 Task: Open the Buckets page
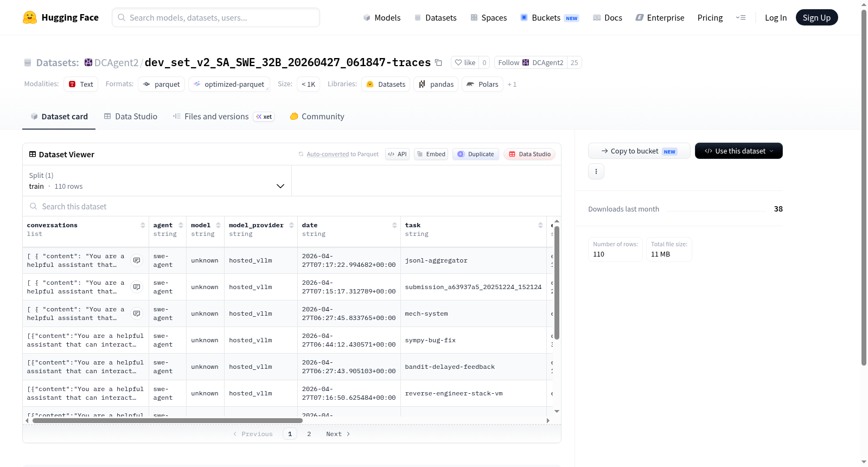coord(550,18)
